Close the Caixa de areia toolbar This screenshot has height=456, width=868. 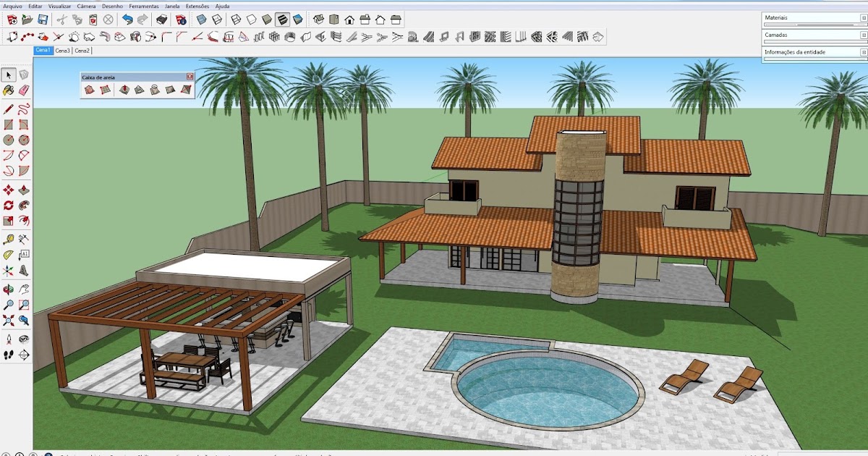tap(190, 77)
